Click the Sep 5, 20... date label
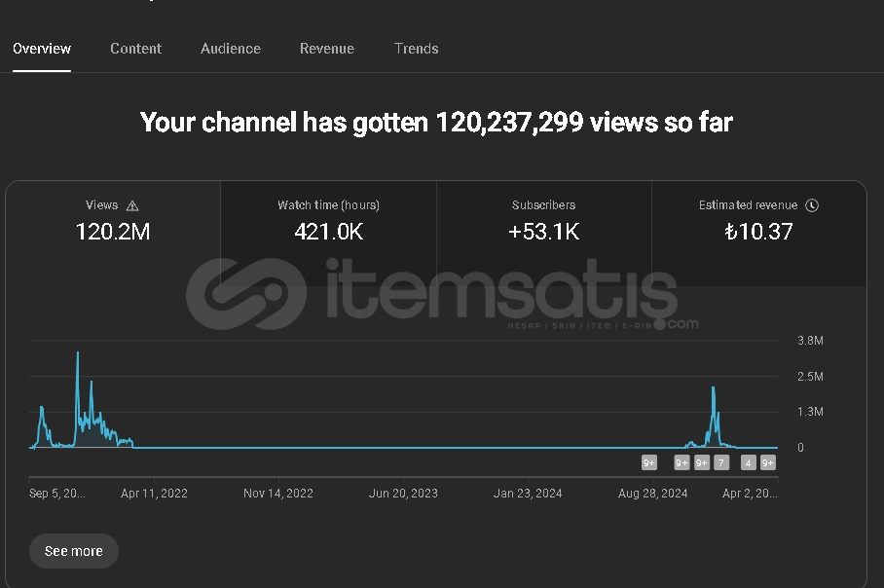Image resolution: width=884 pixels, height=588 pixels. (56, 494)
